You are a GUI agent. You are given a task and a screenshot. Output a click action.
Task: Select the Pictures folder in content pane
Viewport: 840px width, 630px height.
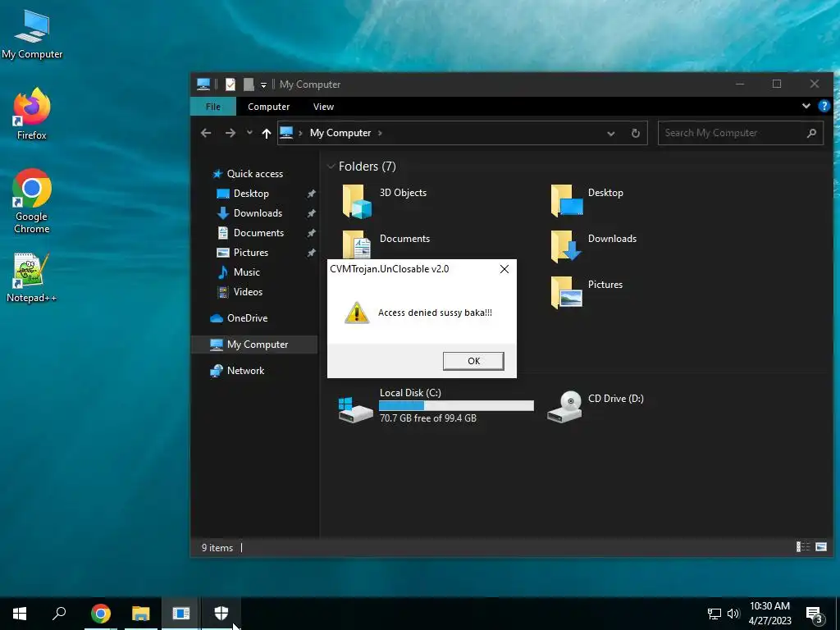(587, 293)
